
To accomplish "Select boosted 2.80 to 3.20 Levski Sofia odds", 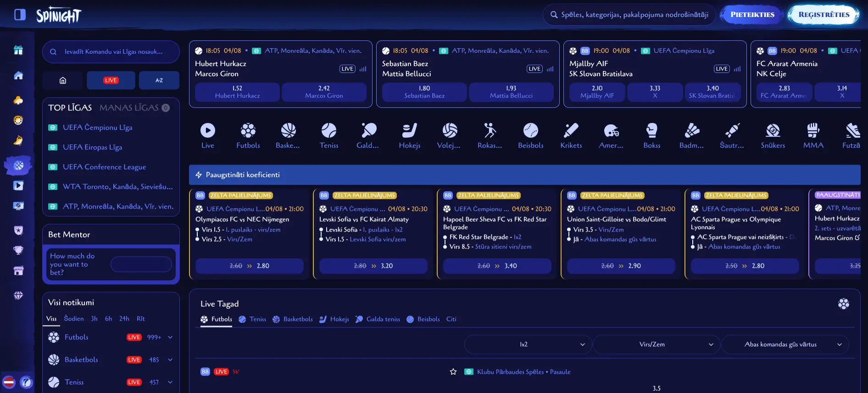I will pyautogui.click(x=373, y=266).
